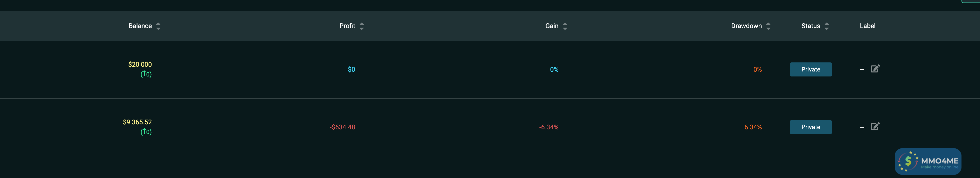
Task: Click the -$634.48 profit value
Action: (342, 127)
